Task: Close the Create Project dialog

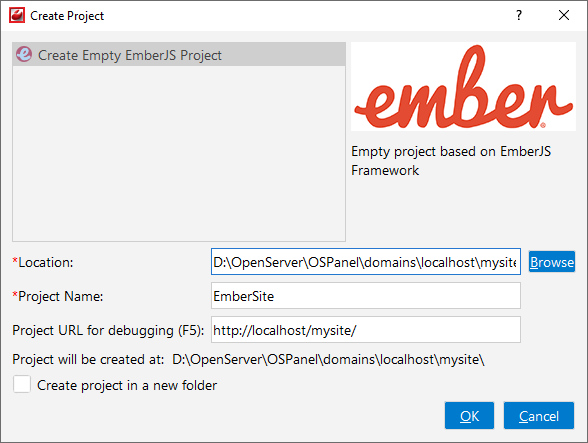Action: (564, 15)
